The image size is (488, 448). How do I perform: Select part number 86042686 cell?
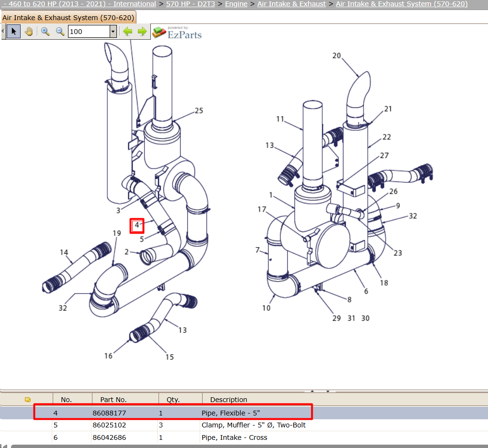click(x=109, y=437)
